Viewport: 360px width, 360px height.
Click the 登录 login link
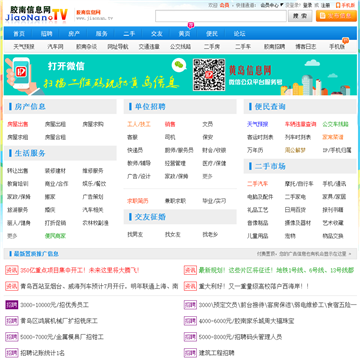click(307, 5)
